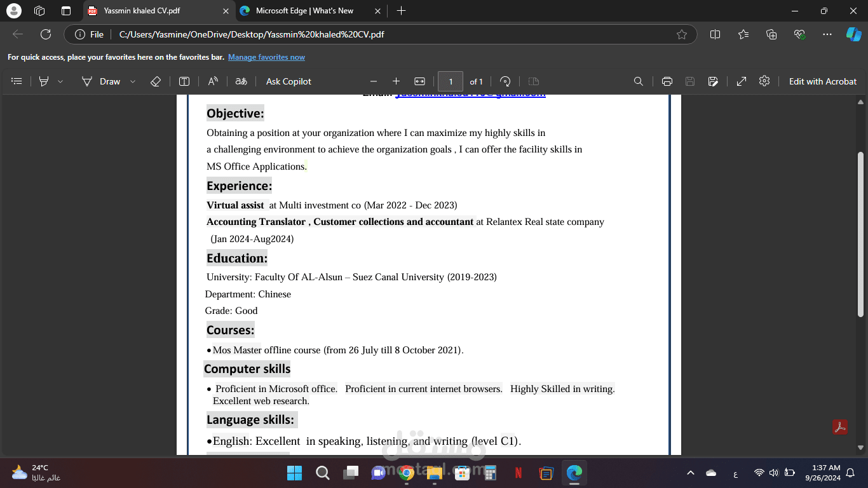Image resolution: width=868 pixels, height=488 pixels.
Task: Open the Workspaces icon
Action: point(39,11)
